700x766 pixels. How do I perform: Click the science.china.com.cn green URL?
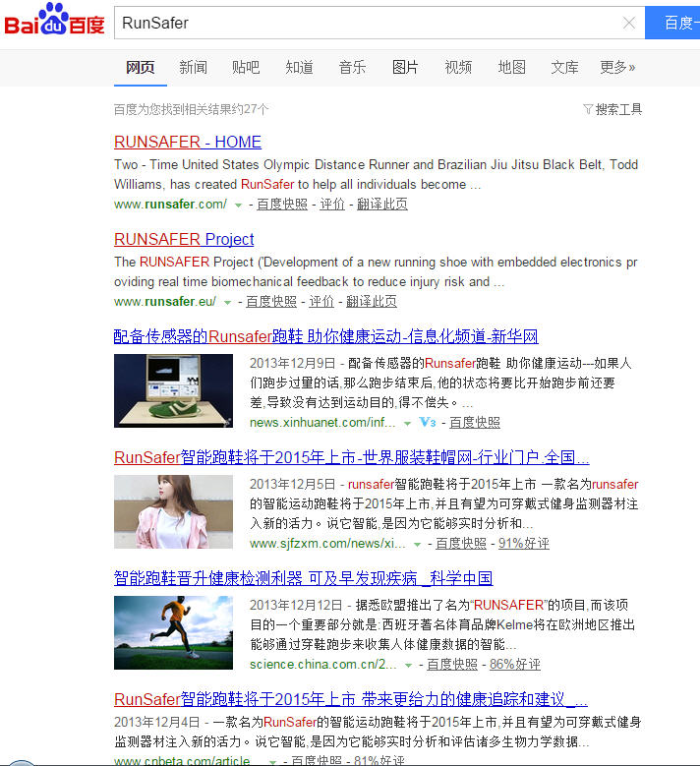pyautogui.click(x=322, y=665)
